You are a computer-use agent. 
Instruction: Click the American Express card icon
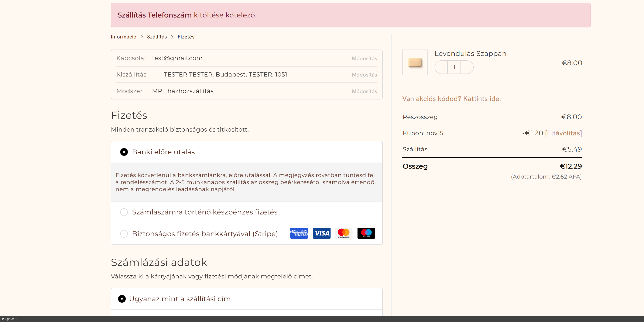tap(299, 233)
